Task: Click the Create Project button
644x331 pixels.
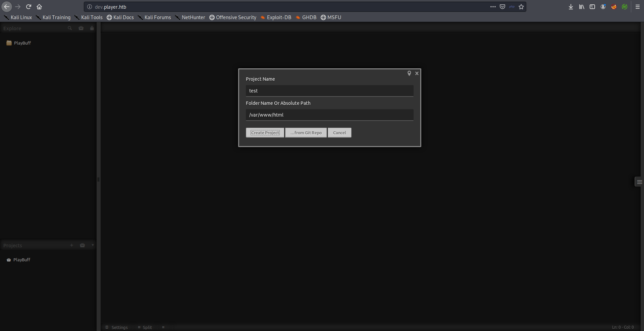Action: [265, 133]
